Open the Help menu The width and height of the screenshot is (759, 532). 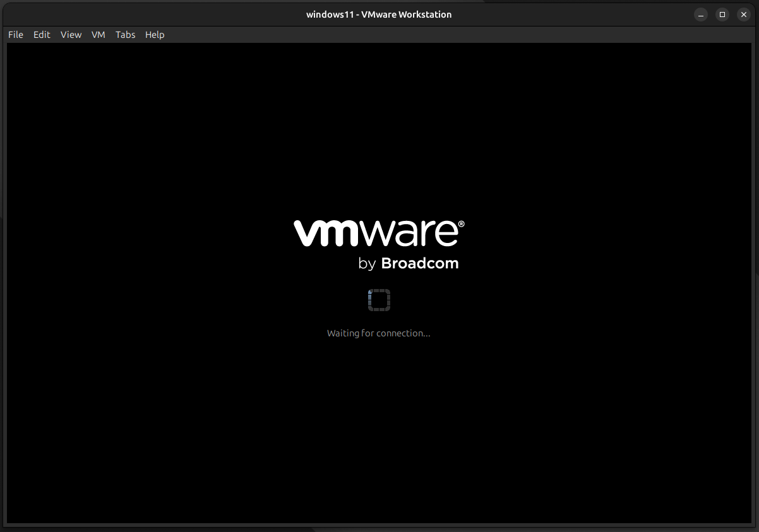pyautogui.click(x=155, y=35)
